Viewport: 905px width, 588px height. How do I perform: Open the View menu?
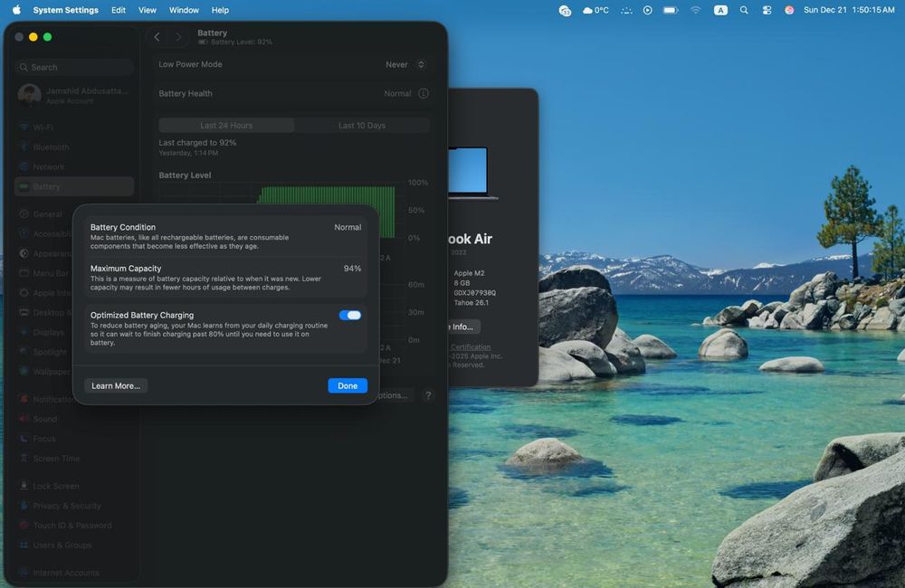tap(148, 10)
